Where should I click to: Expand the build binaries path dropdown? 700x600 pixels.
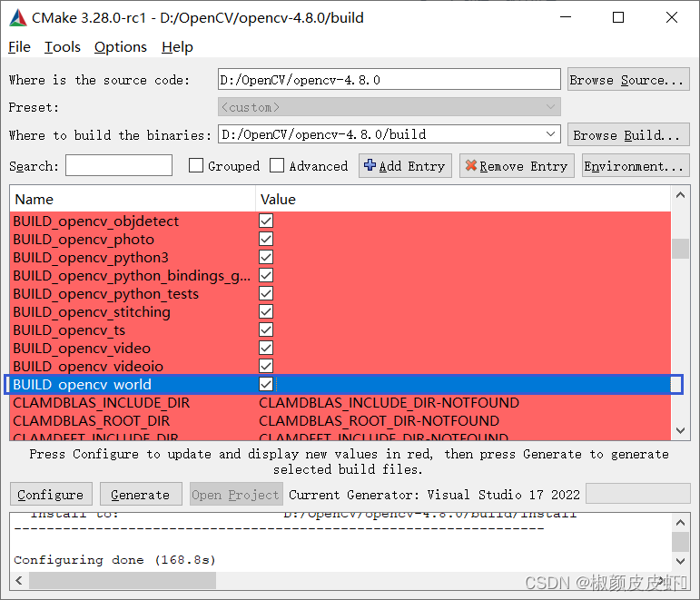point(550,134)
